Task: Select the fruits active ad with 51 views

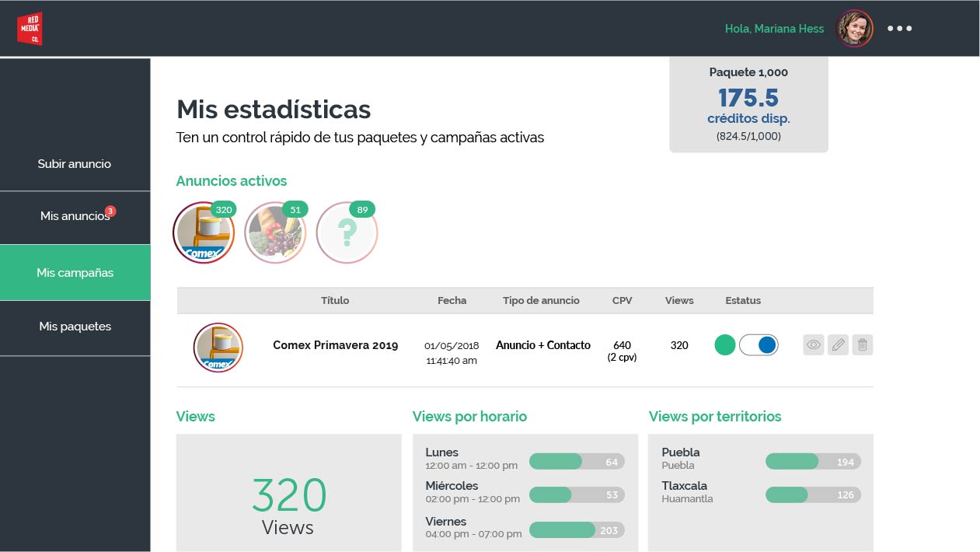Action: coord(275,233)
